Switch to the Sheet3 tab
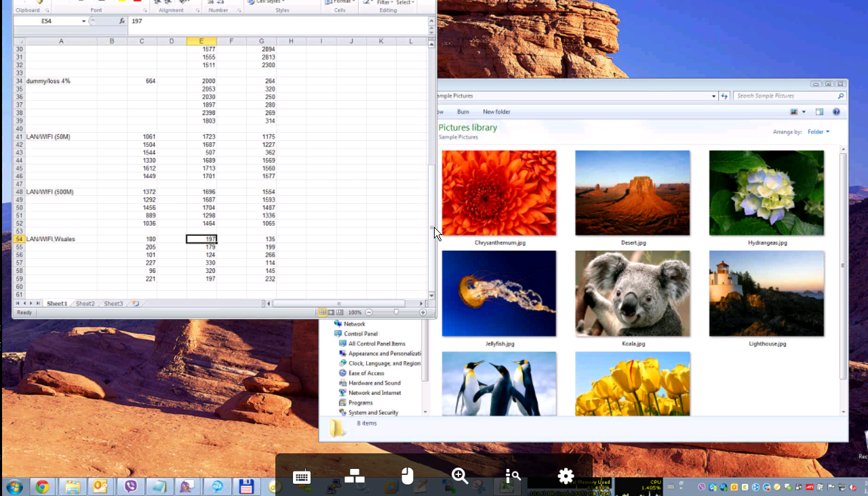868x496 pixels. click(113, 304)
